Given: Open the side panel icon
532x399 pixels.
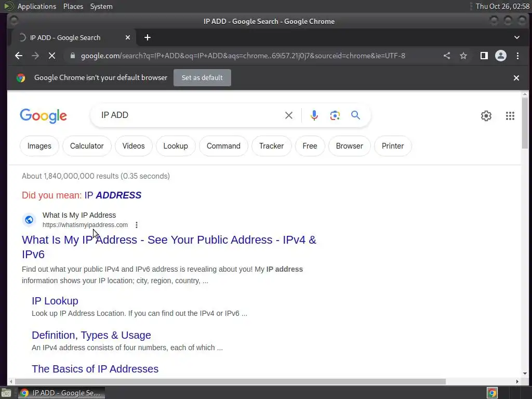Looking at the screenshot, I should [x=484, y=56].
